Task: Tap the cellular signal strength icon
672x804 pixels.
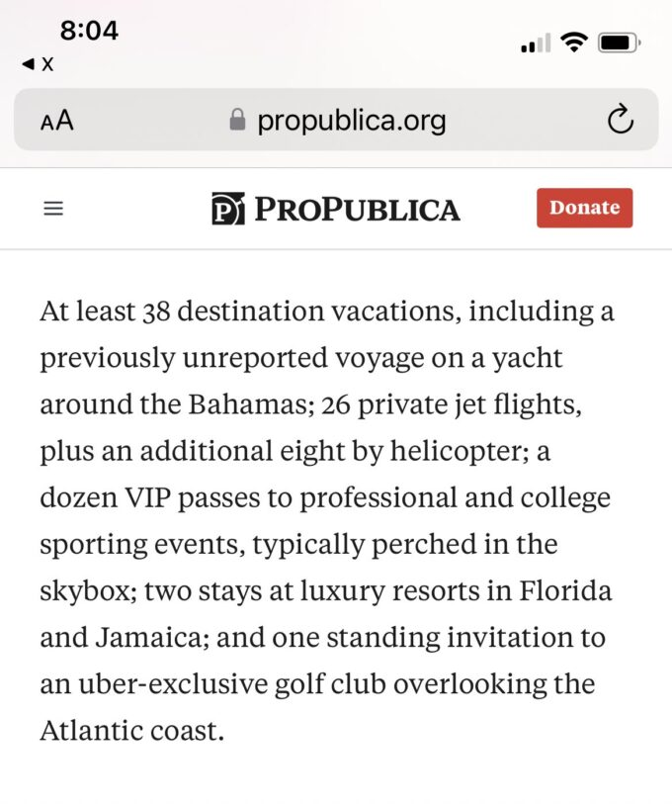Action: coord(535,44)
